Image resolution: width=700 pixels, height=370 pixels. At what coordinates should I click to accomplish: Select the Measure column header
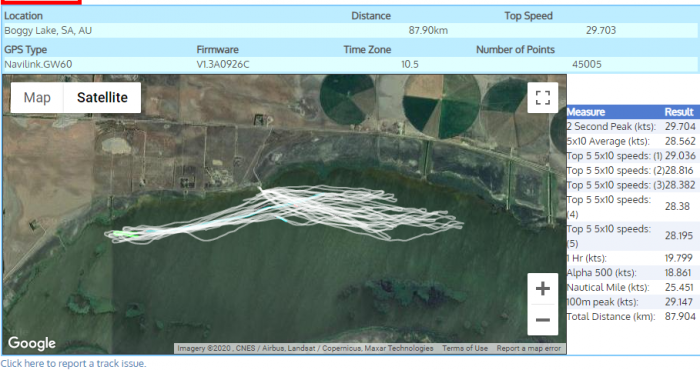tap(586, 112)
